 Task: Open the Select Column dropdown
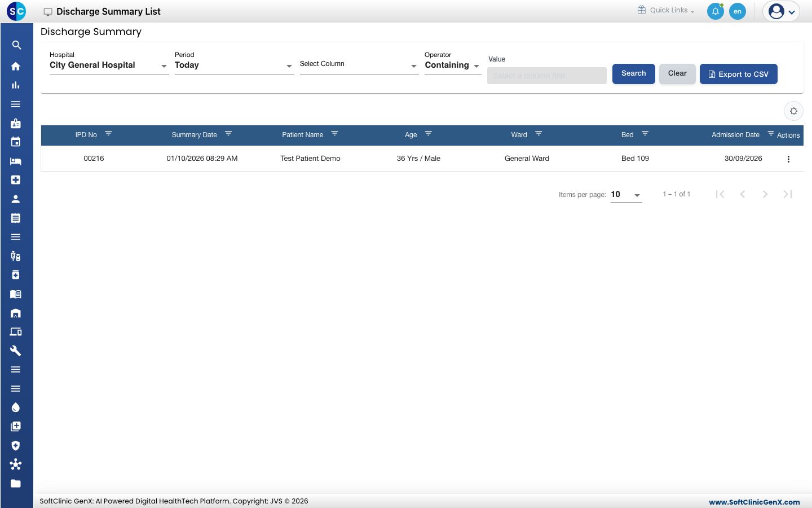(359, 65)
